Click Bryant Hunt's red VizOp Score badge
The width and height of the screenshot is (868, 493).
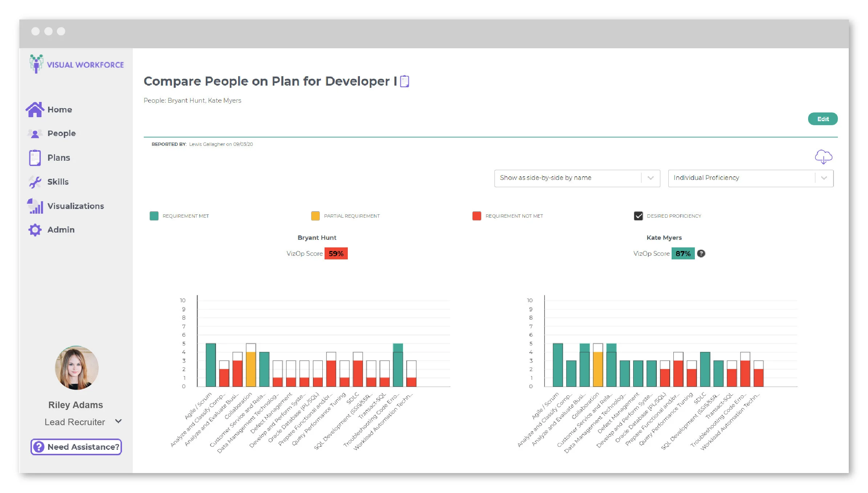click(336, 254)
